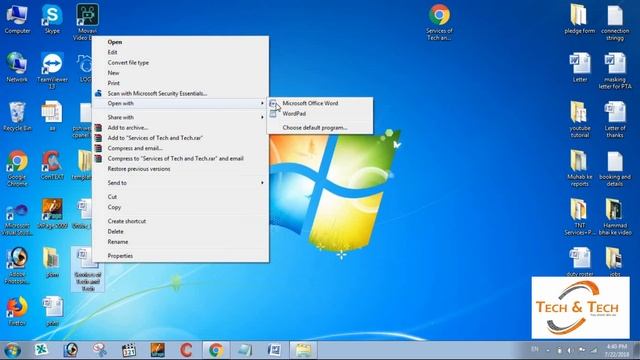Viewport: 640px width, 360px height.
Task: Select the Adobe Photoshop desktop shortcut
Action: (x=17, y=266)
